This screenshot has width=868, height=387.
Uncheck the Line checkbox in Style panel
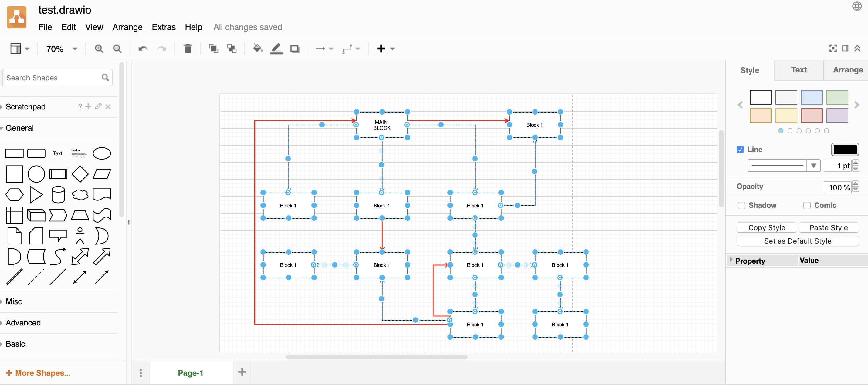coord(740,149)
